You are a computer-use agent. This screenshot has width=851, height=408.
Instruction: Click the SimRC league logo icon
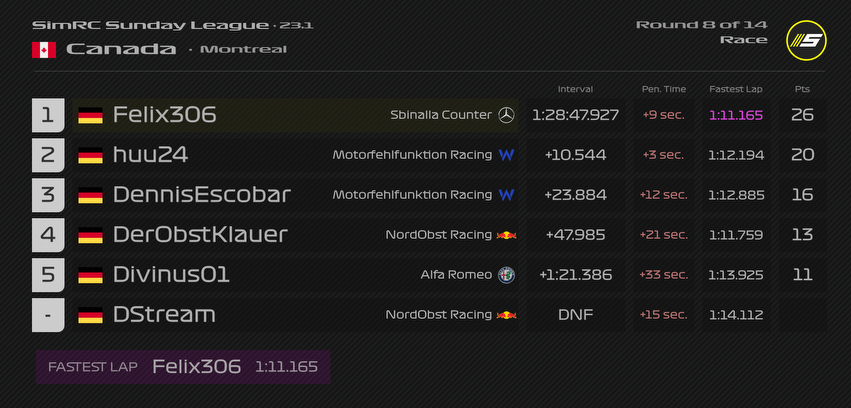[x=806, y=39]
